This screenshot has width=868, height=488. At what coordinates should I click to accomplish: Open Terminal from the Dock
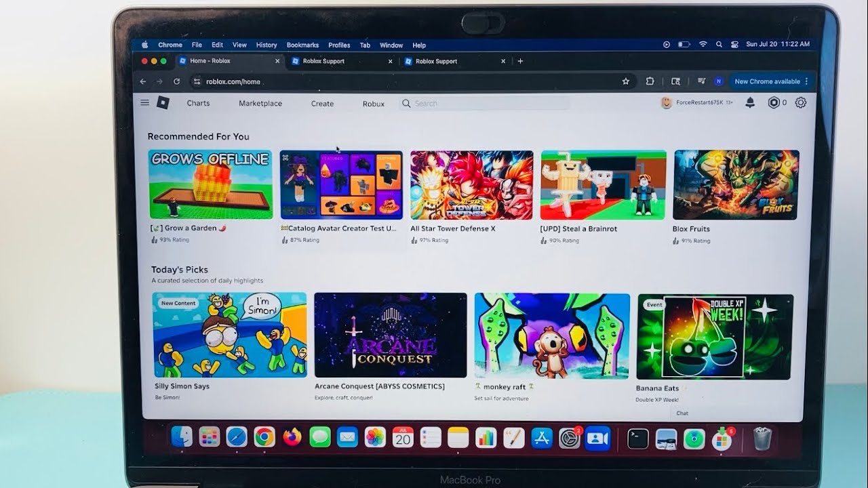pyautogui.click(x=637, y=439)
